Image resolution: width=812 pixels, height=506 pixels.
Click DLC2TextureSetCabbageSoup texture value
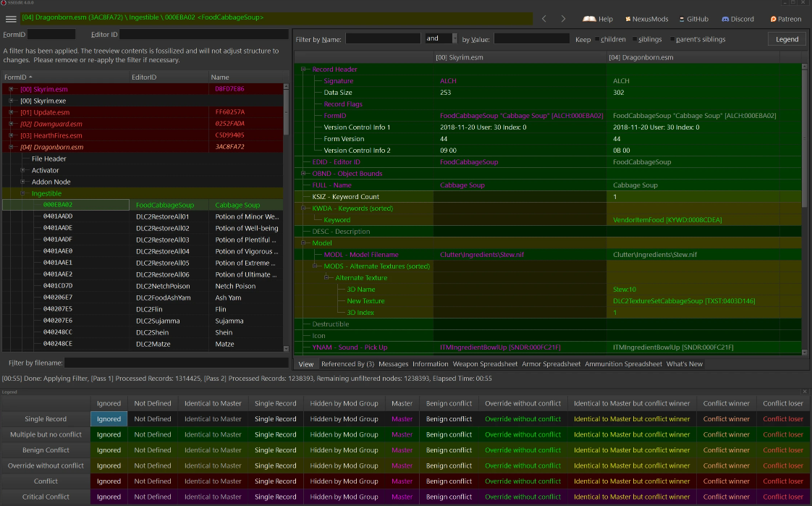[684, 301]
